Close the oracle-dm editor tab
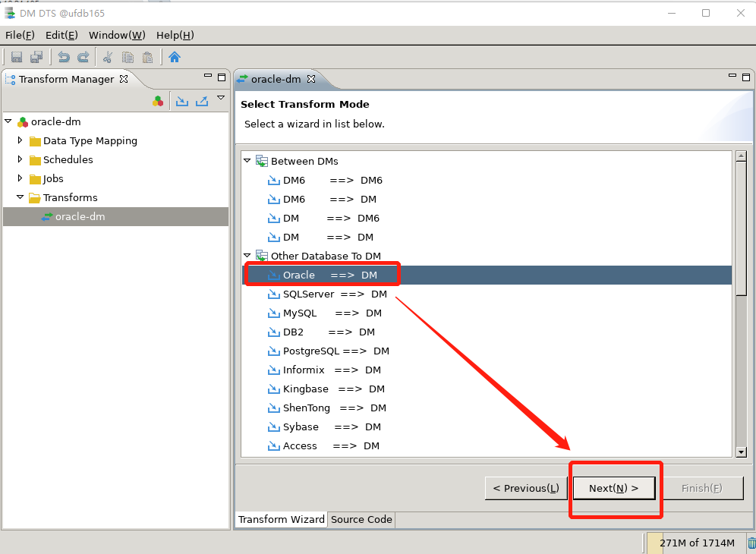Viewport: 756px width, 554px height. pyautogui.click(x=311, y=79)
